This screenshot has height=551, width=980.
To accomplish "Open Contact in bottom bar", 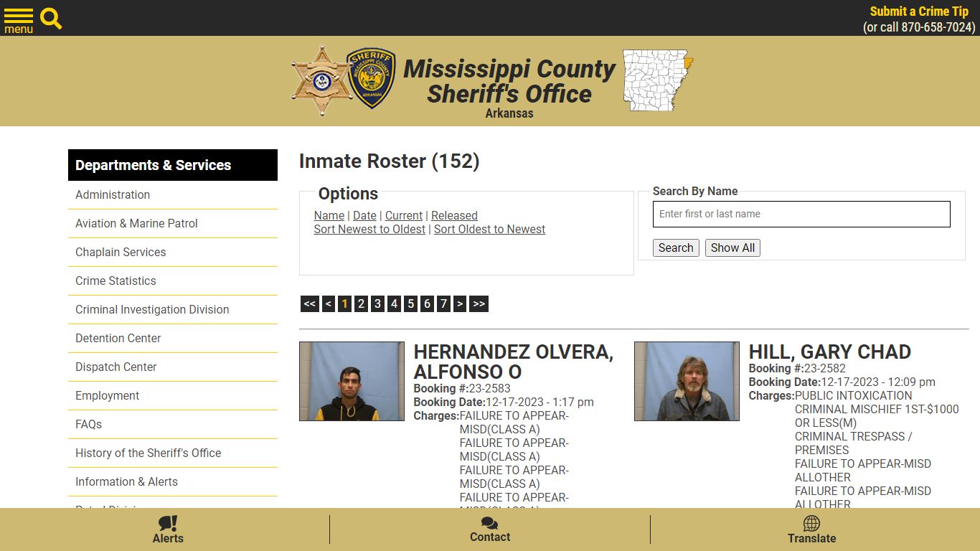I will pos(490,530).
